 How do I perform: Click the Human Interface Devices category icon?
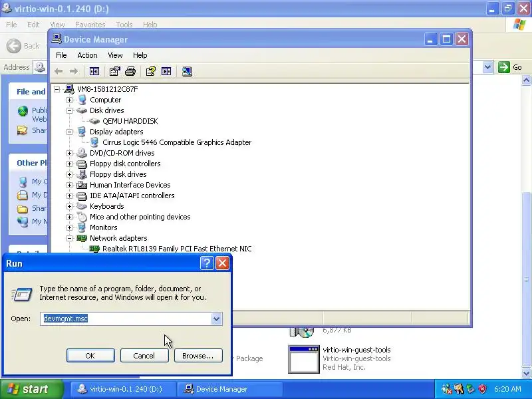click(81, 185)
